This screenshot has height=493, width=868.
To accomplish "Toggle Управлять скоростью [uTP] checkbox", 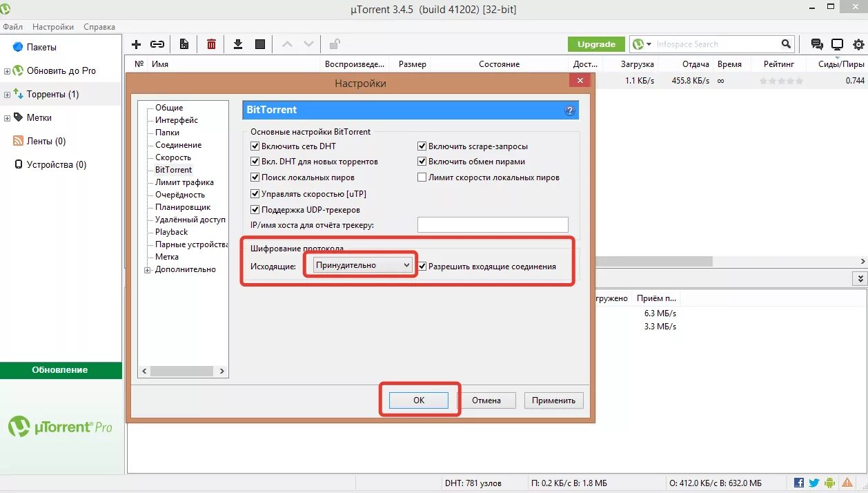I will click(255, 193).
